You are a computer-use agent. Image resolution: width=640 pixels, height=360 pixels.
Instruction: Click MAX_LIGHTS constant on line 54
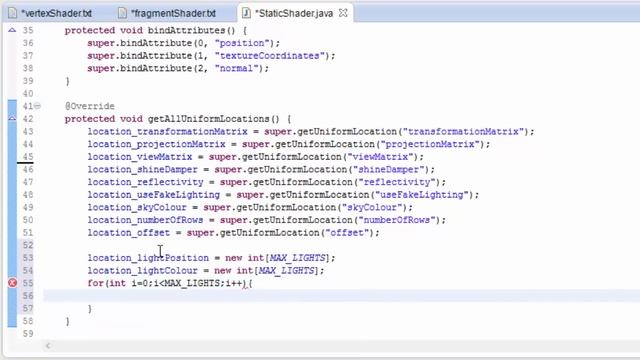click(x=287, y=271)
